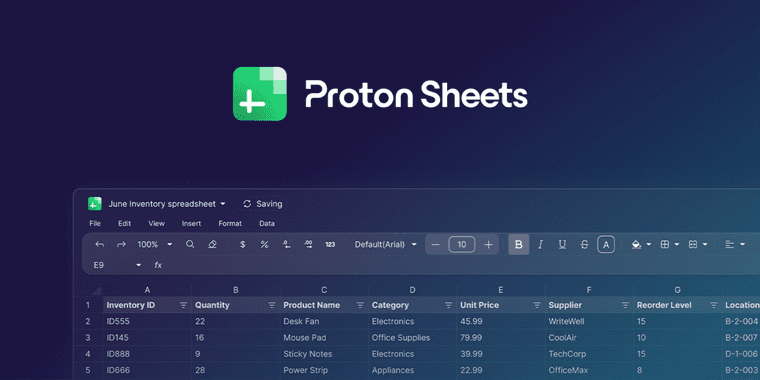The image size is (760, 380).
Task: Open the Edit menu
Action: (125, 223)
